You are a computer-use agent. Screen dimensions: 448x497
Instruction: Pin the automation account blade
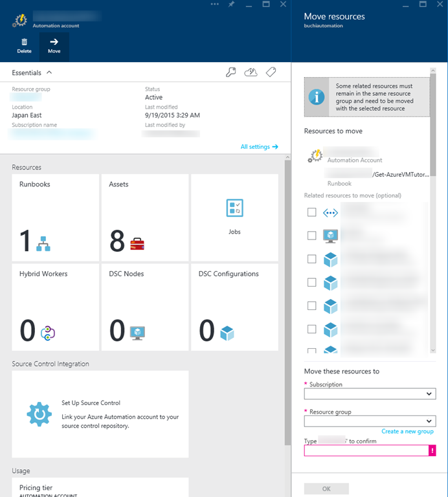pos(232,4)
